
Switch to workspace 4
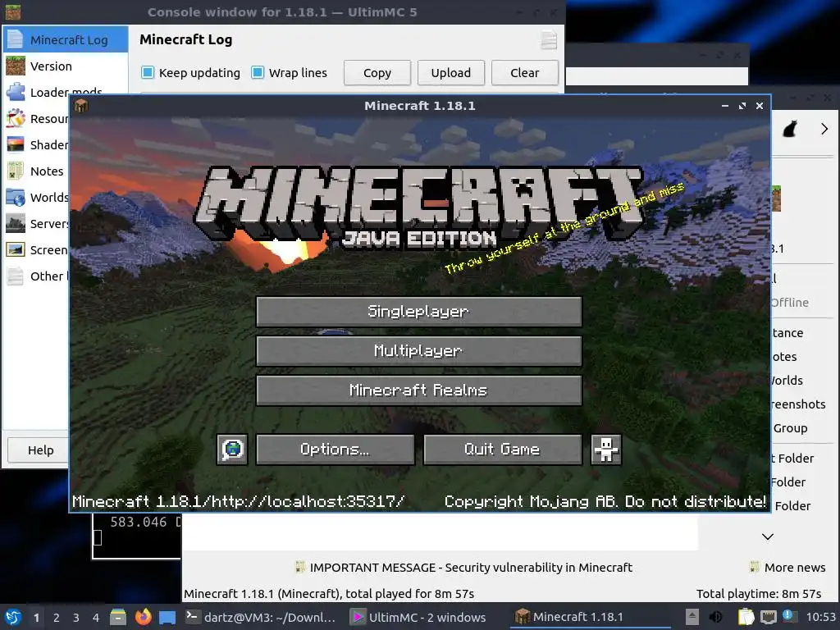(96, 617)
